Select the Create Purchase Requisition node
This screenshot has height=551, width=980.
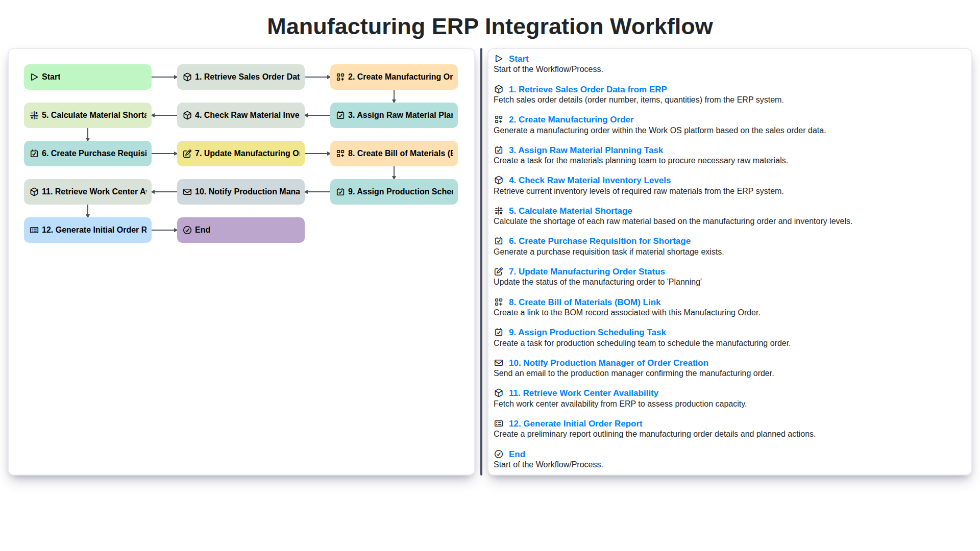87,153
